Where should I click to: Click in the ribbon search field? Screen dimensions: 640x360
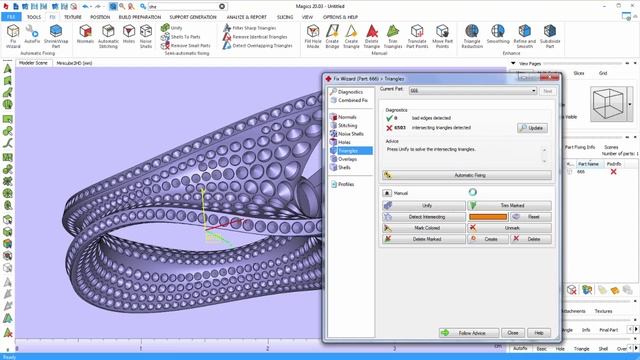(x=183, y=7)
